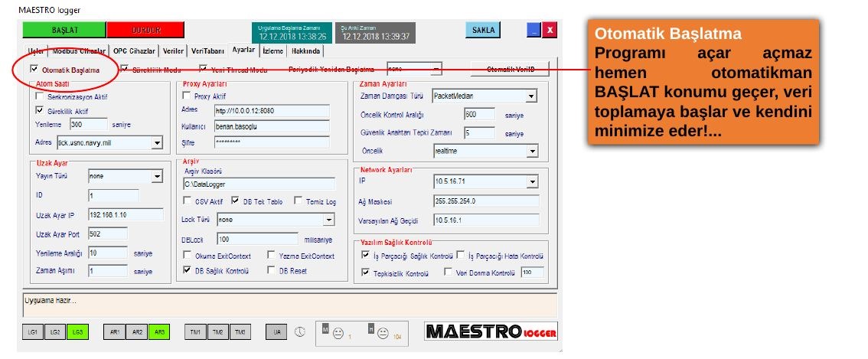Switch to the Modbus Cihazlar tab
Viewport: 868px width, 359px height.
78,51
